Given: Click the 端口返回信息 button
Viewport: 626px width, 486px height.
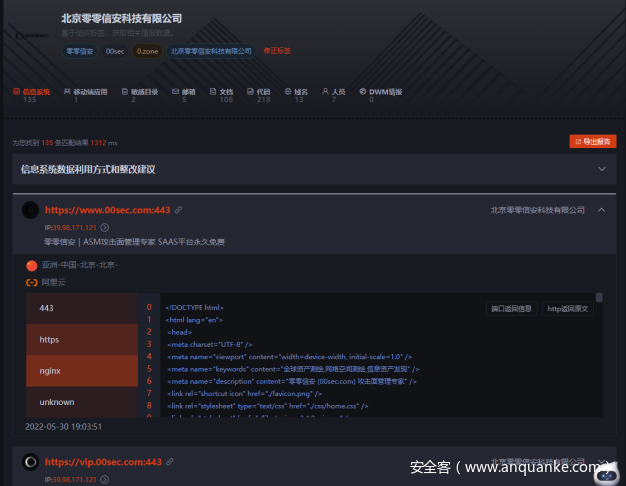Looking at the screenshot, I should [511, 309].
